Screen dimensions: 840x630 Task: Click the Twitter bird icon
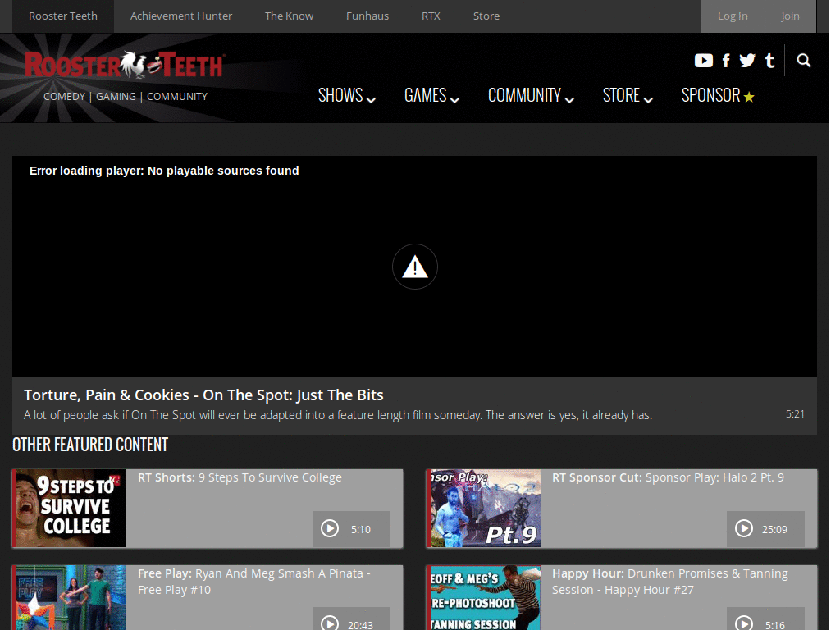(747, 61)
